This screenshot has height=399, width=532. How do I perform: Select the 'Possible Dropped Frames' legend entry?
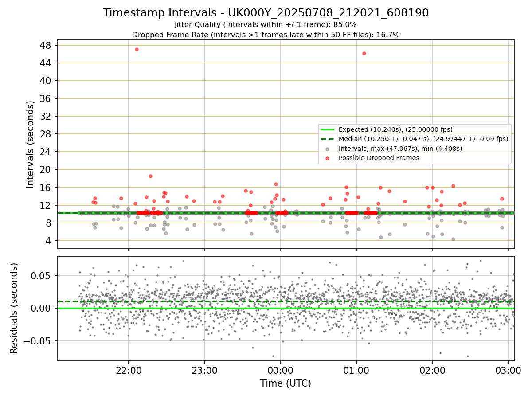(x=379, y=158)
